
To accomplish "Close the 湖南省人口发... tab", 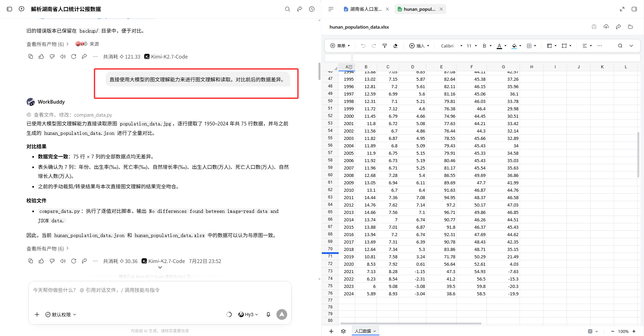I will tap(387, 9).
